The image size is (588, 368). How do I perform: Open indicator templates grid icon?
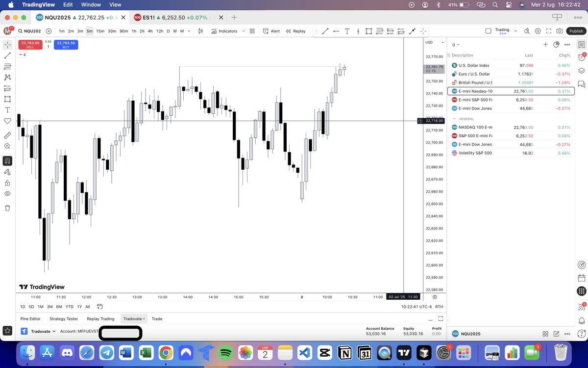(252, 31)
